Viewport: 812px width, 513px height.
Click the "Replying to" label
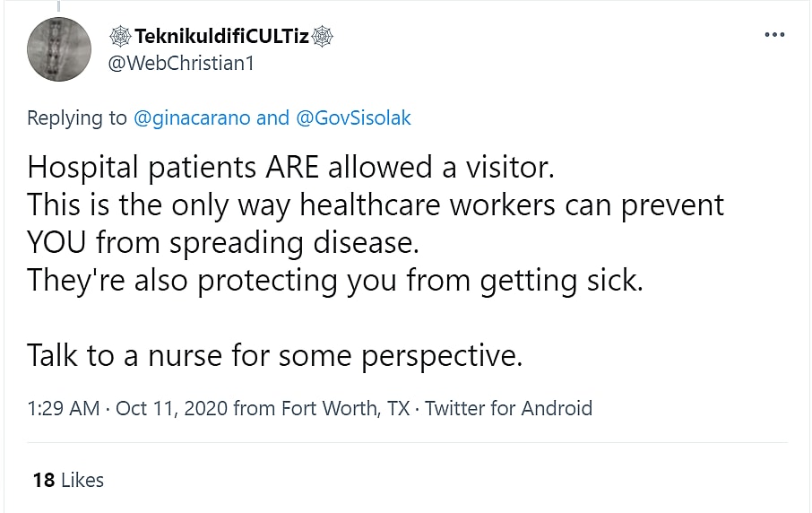point(77,117)
